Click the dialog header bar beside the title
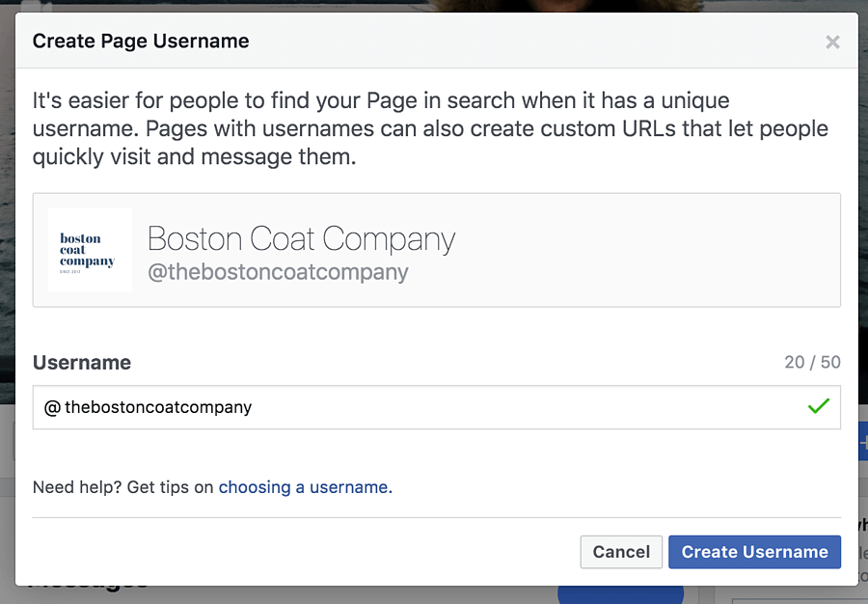 530,41
